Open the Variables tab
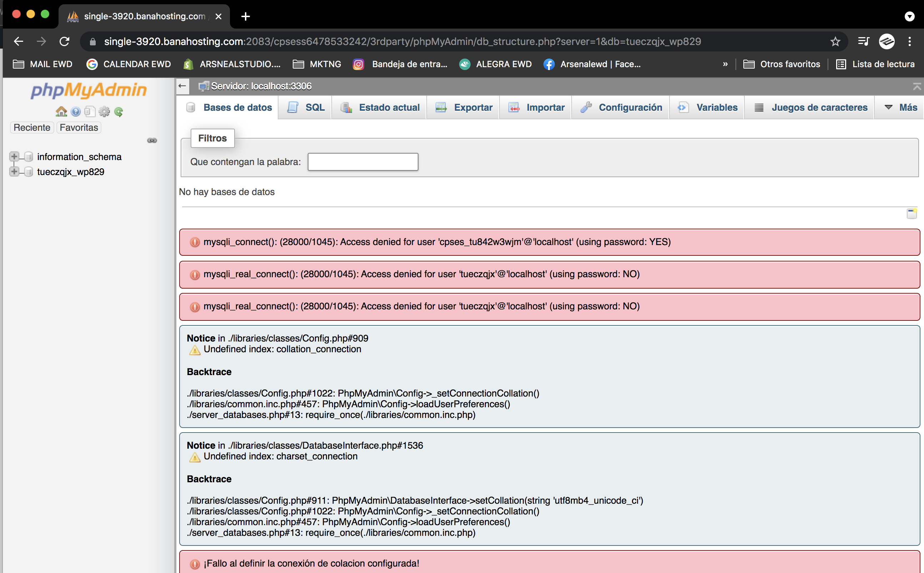 point(708,108)
